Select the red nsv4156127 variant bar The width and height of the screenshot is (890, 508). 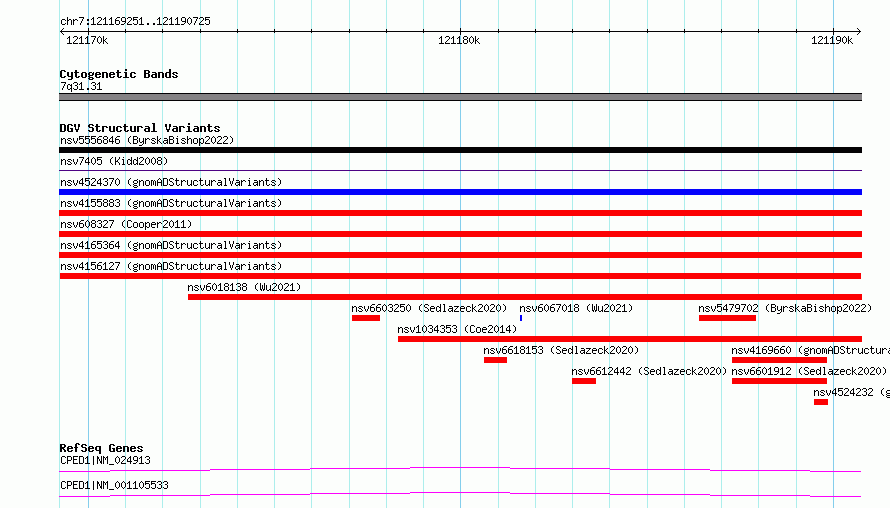tap(460, 276)
